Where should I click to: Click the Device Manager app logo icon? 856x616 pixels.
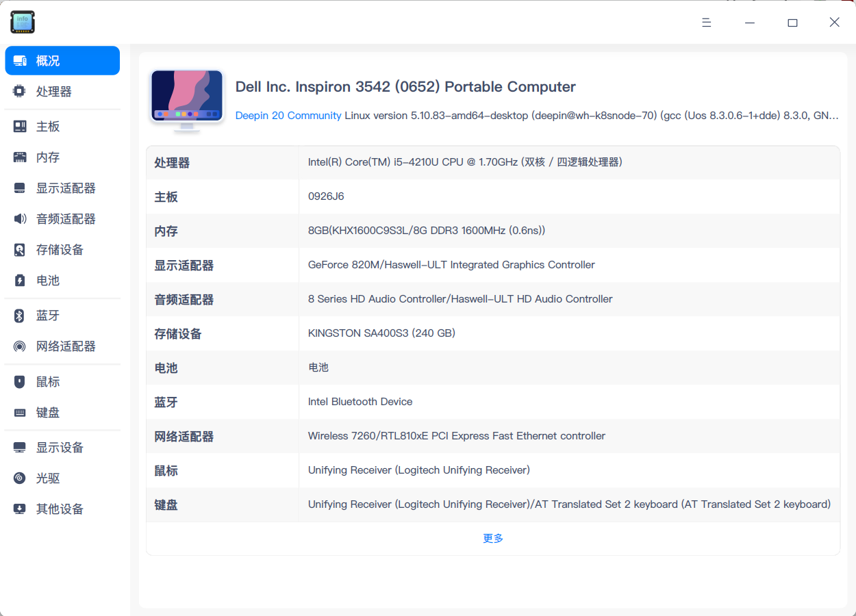click(x=23, y=22)
